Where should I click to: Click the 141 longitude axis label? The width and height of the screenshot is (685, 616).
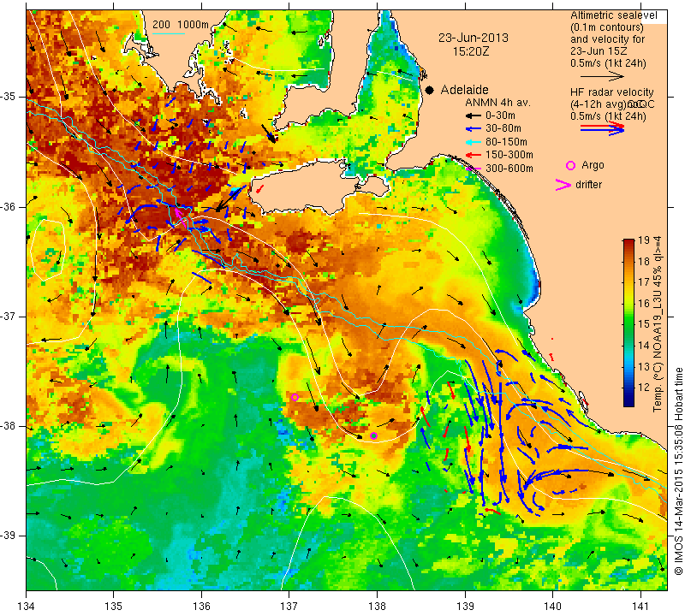640,607
